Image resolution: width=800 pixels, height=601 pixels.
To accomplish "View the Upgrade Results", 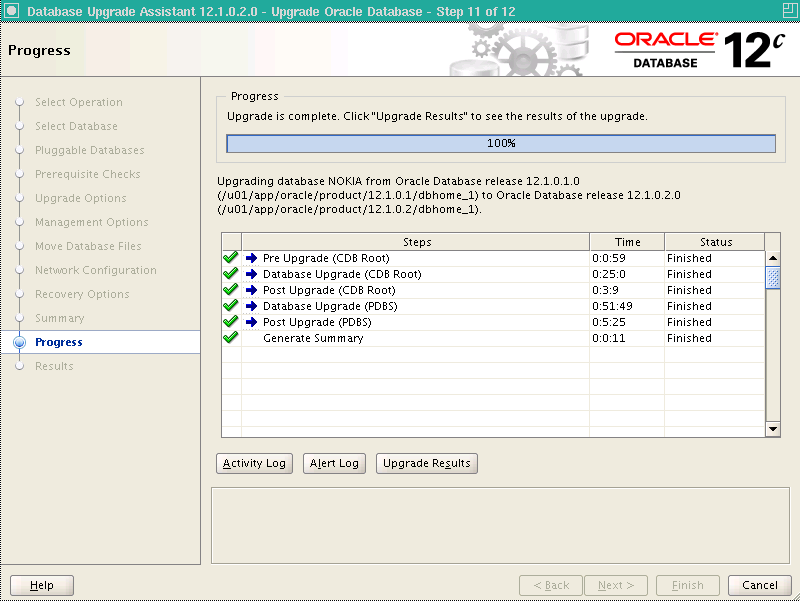I will 426,463.
